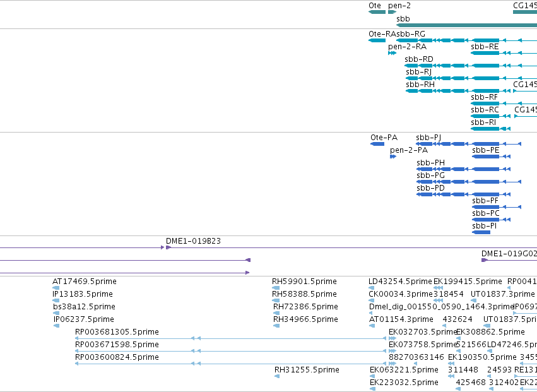Click the RH34966.5prime EST label
Image resolution: width=537 pixels, height=392 pixels.
point(306,319)
